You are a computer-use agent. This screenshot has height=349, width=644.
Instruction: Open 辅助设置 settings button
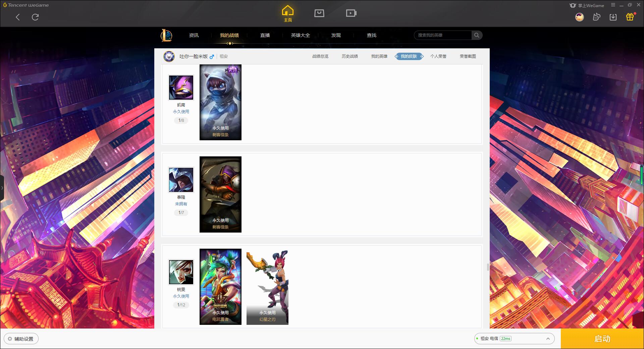pos(21,339)
